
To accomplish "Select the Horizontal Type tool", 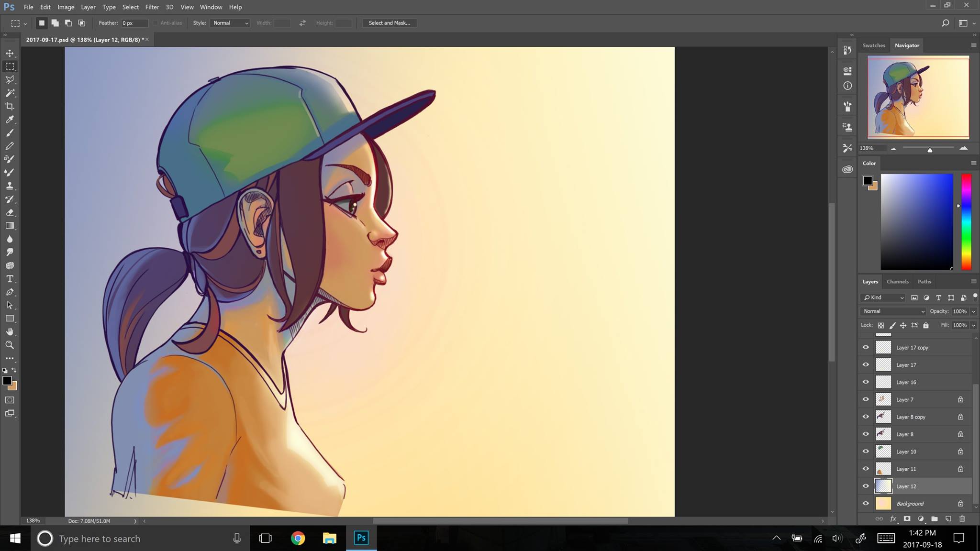I will click(10, 279).
